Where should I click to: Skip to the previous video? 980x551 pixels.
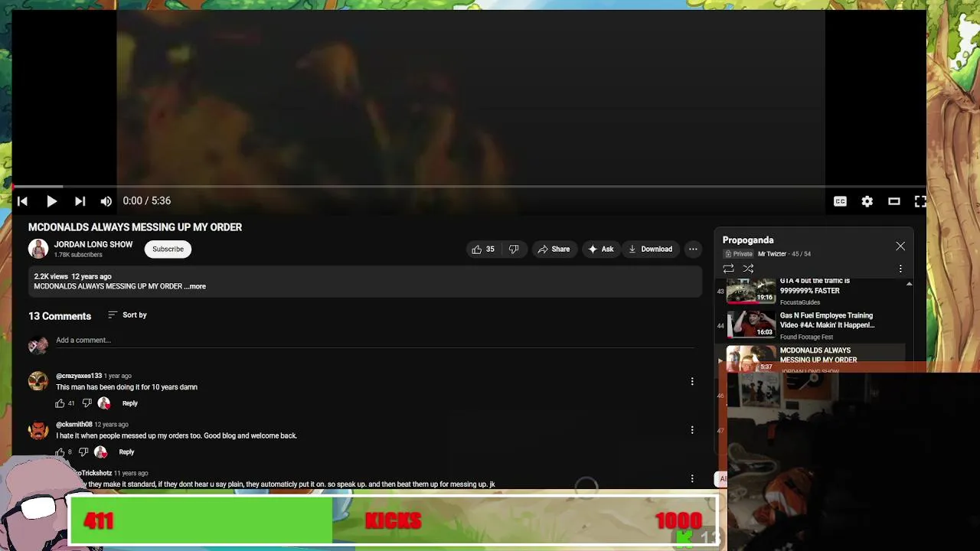[22, 201]
